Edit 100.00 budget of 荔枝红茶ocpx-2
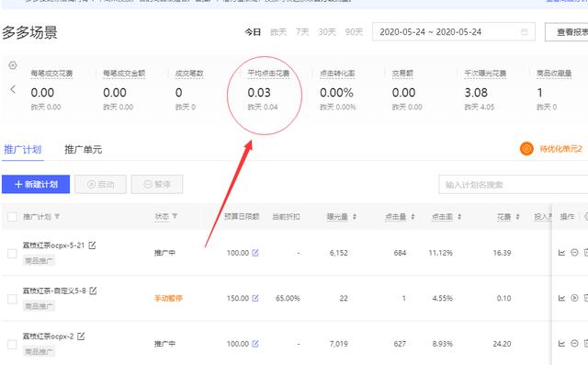 255,344
